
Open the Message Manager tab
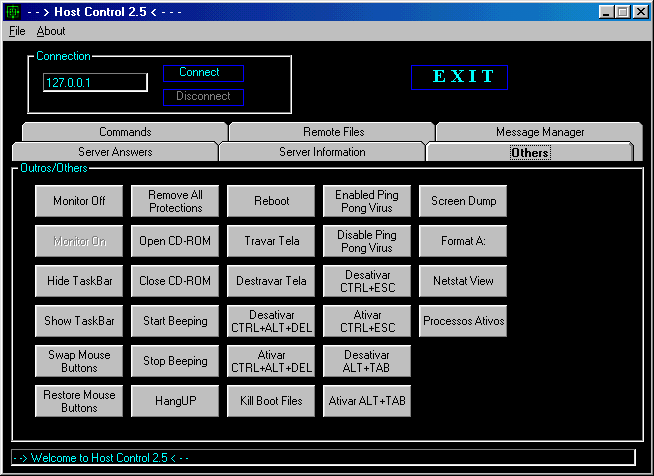[539, 132]
